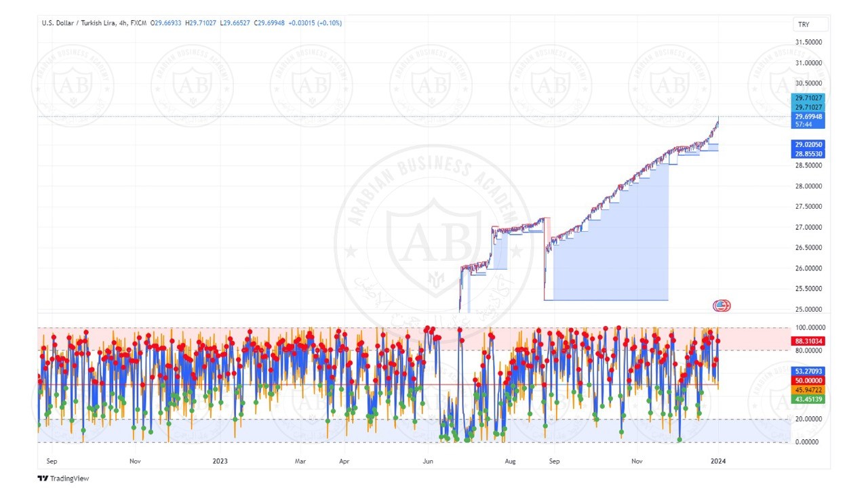
Task: Click the 29.71027 top cyan price label
Action: click(808, 98)
